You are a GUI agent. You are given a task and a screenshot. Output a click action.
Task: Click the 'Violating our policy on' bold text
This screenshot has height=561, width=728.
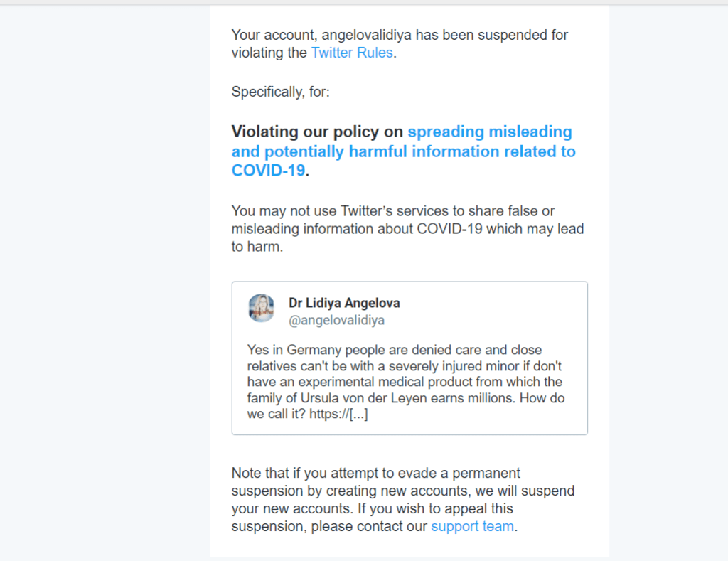318,132
